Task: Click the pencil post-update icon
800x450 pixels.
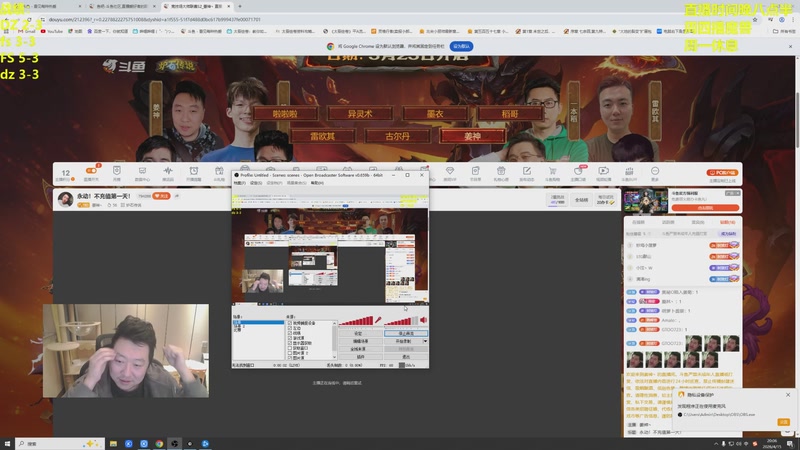Action: pyautogui.click(x=527, y=170)
